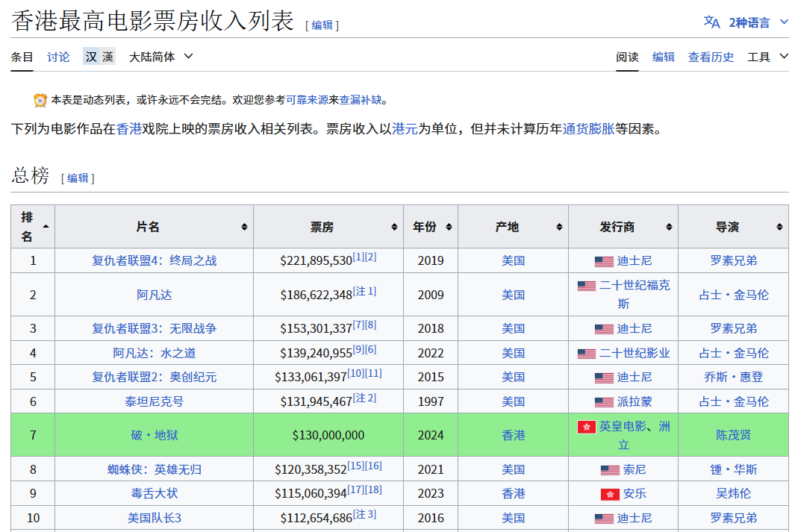Open reference [1] on Endgame gross

click(358, 257)
